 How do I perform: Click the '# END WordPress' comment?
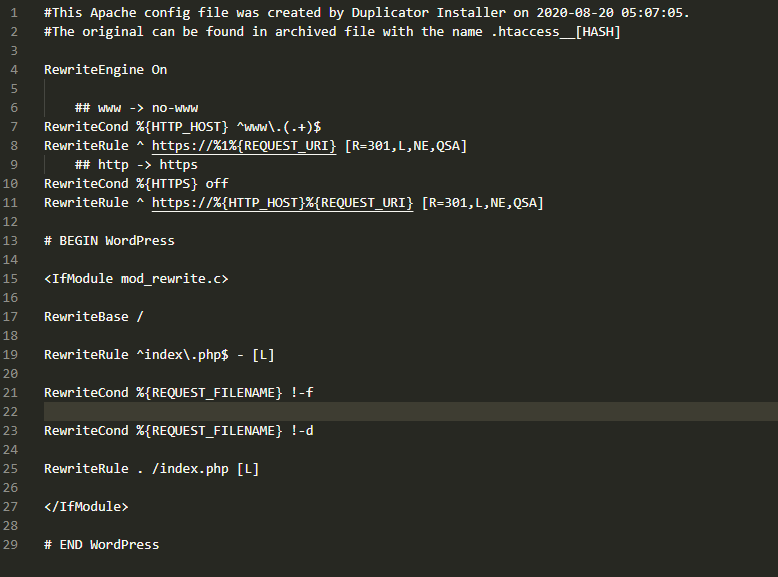click(x=101, y=545)
